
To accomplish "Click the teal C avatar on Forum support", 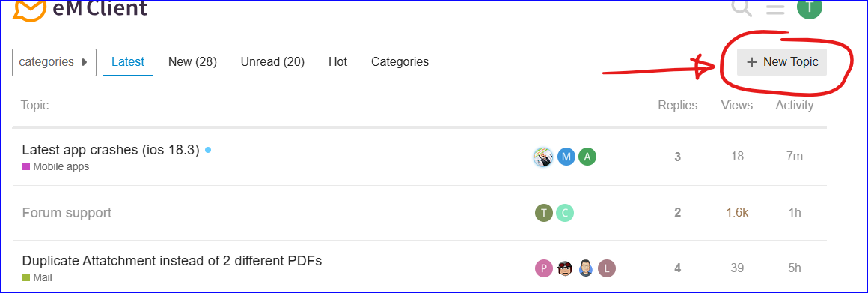I will tap(565, 213).
